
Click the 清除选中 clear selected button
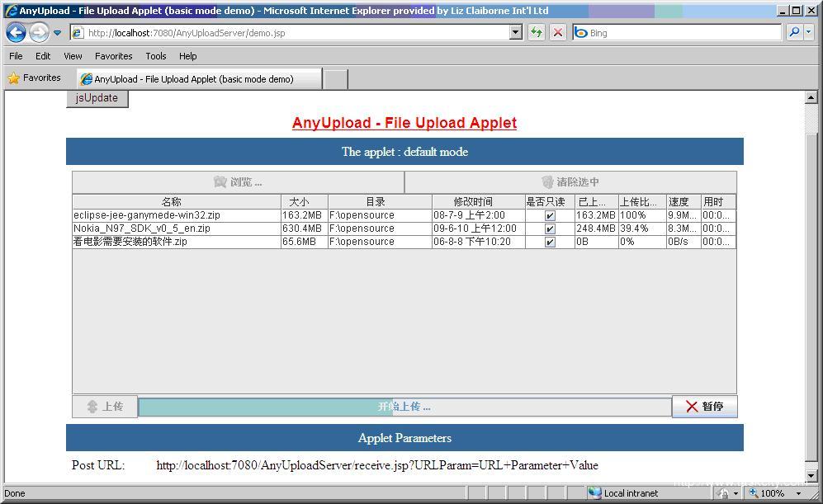(x=570, y=182)
